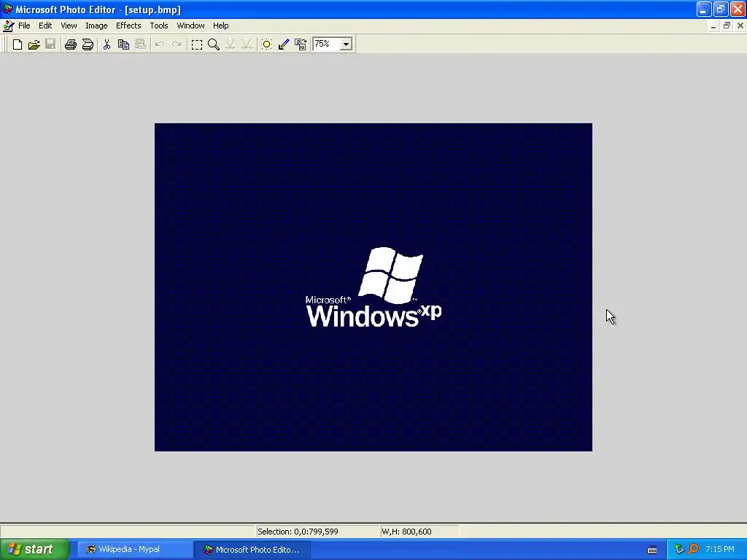Select the Set Transparent Color pen tool

click(x=284, y=44)
